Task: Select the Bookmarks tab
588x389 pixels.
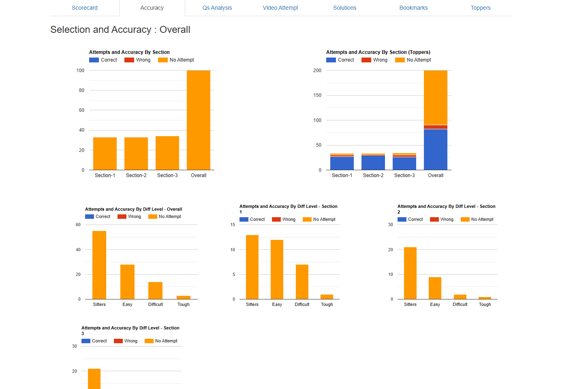Action: coord(413,8)
